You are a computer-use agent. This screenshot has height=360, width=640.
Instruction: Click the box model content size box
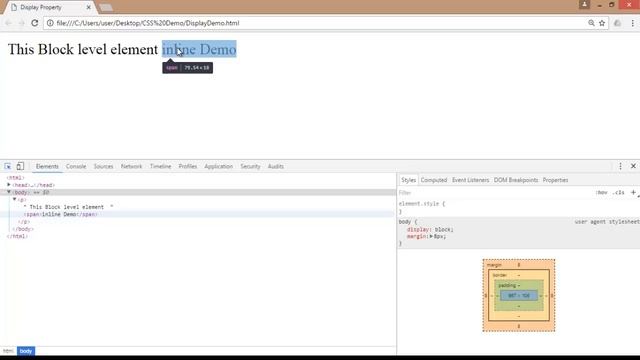tap(519, 296)
